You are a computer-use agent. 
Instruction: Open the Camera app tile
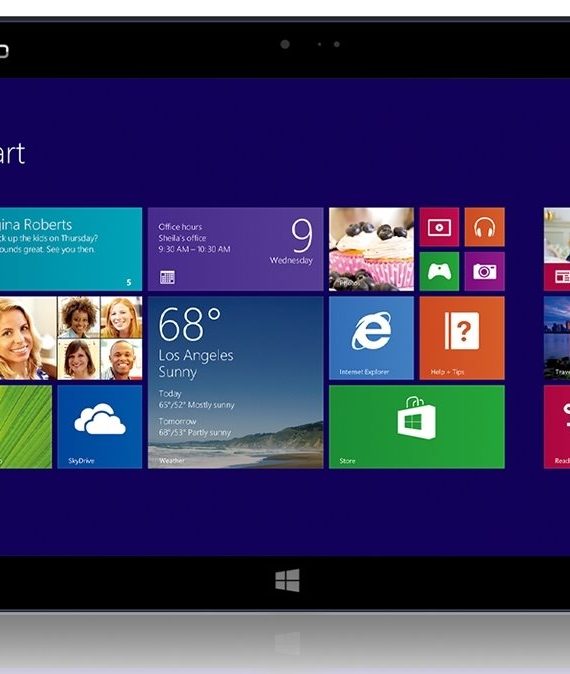point(484,271)
